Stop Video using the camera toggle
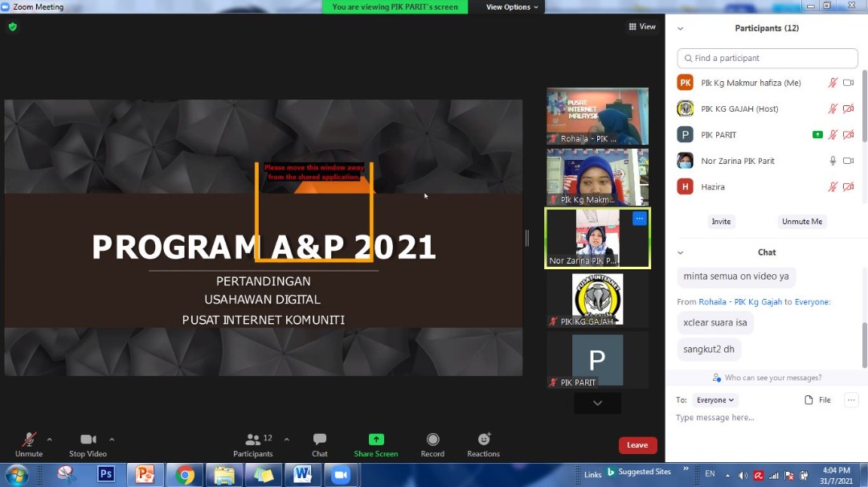The height and width of the screenshot is (487, 868). tap(88, 440)
